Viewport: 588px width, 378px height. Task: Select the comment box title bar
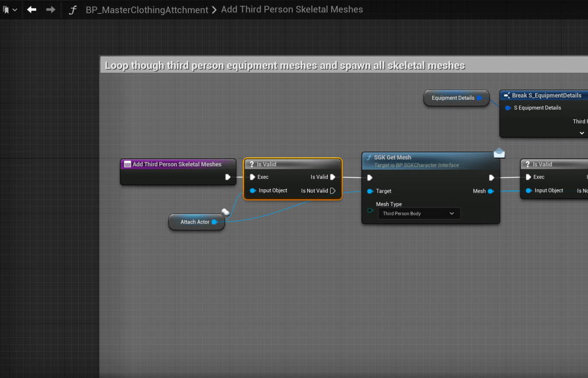click(x=344, y=65)
